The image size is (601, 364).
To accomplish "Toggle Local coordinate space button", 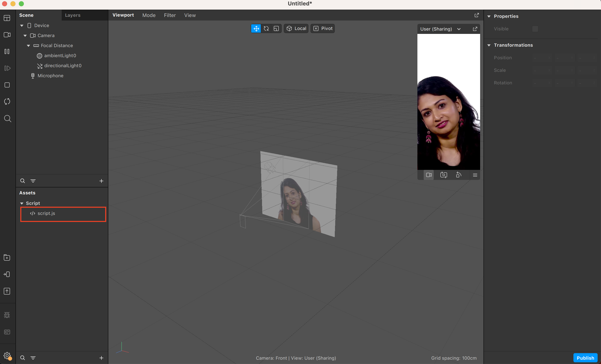I will point(296,28).
